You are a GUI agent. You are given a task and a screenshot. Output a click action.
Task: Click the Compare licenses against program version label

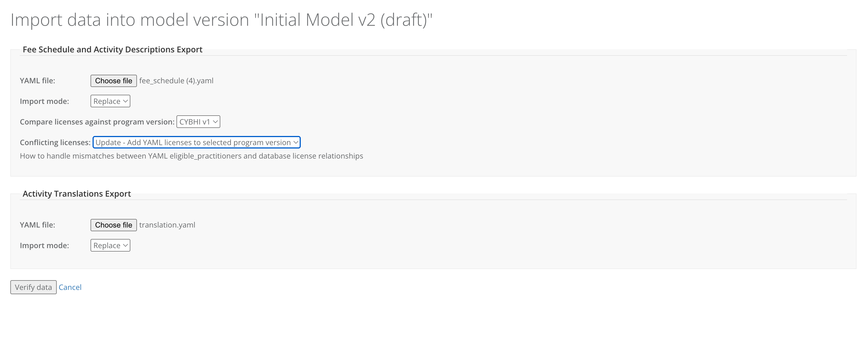[x=97, y=122]
